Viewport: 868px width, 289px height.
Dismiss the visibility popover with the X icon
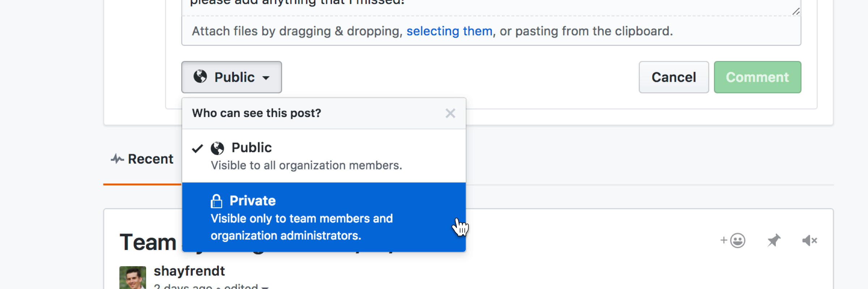(x=450, y=113)
